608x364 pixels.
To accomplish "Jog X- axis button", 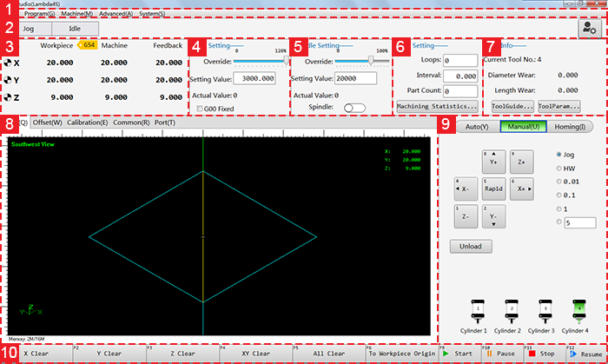I will (466, 189).
